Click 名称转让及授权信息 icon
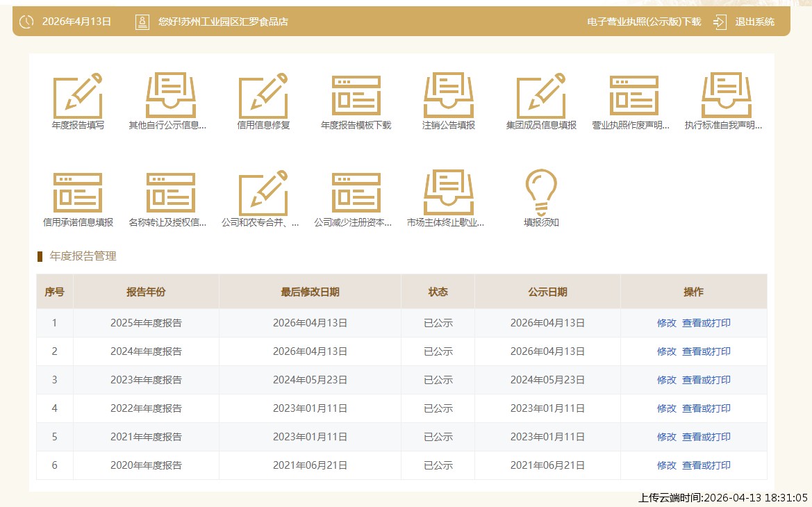 click(170, 193)
